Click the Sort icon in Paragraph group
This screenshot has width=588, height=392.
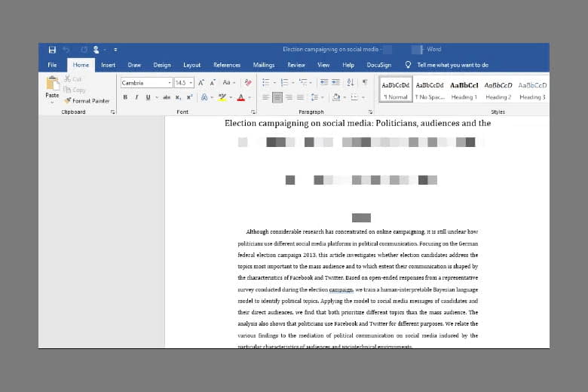click(351, 82)
